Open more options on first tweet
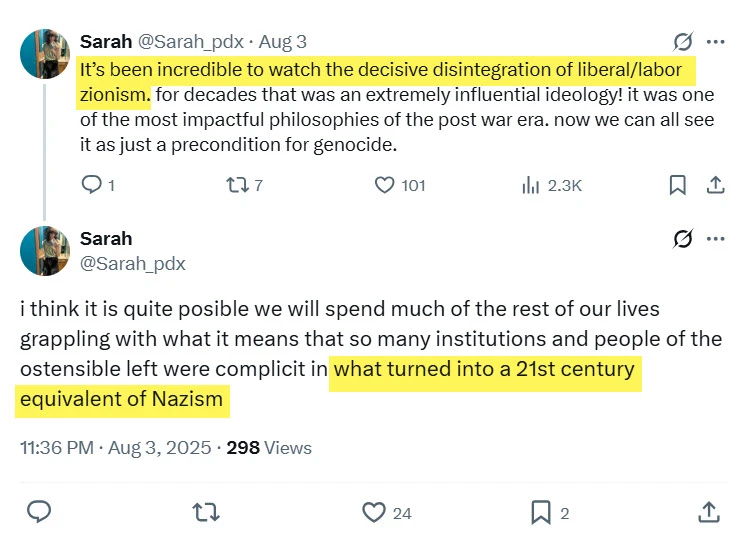 [716, 42]
